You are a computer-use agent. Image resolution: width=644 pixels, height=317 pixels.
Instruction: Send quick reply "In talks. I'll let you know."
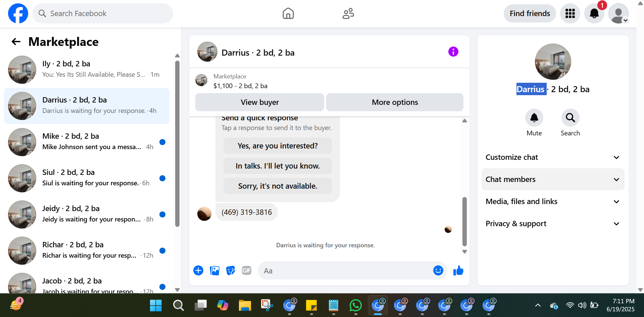pyautogui.click(x=278, y=166)
